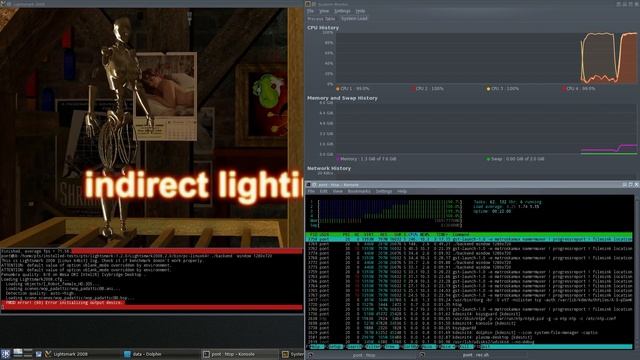Image resolution: width=640 pixels, height=360 pixels.
Task: Open Help menu in System Monitor
Action: 360,11
